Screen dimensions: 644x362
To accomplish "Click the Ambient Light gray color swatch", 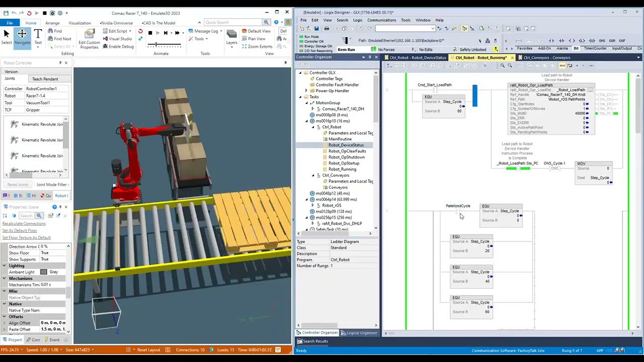I will (x=44, y=272).
